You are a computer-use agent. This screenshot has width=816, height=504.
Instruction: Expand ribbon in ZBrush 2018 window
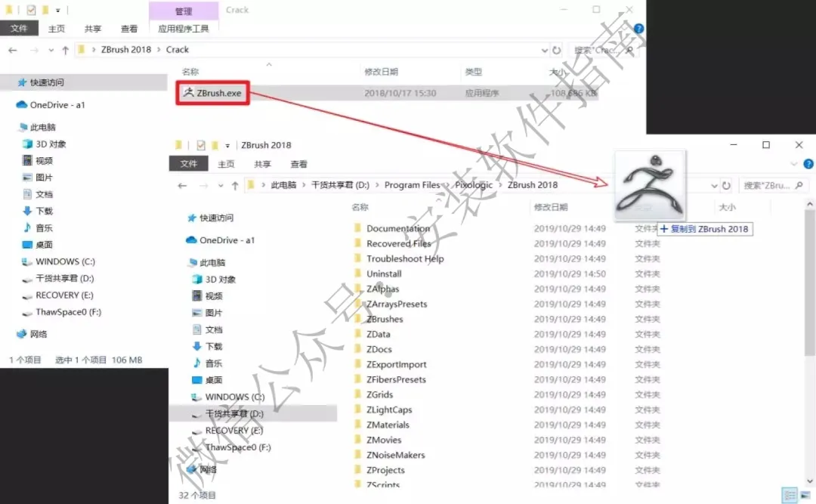pos(793,164)
